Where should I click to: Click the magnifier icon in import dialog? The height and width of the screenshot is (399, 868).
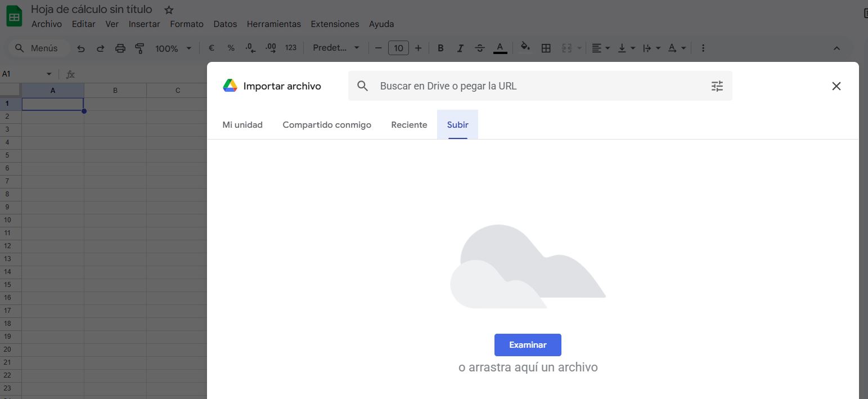(x=363, y=86)
